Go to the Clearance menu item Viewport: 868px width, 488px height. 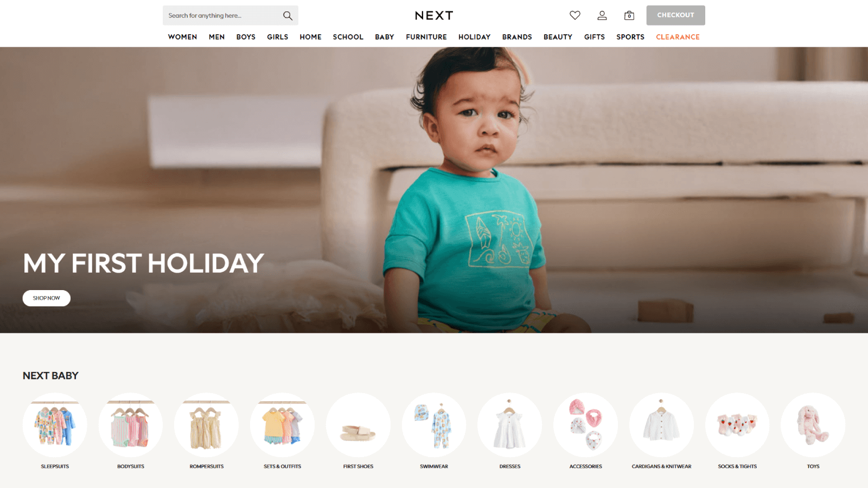(x=678, y=37)
